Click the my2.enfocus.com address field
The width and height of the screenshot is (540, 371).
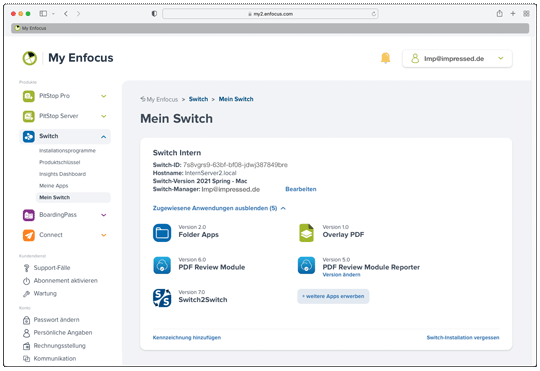coord(270,14)
